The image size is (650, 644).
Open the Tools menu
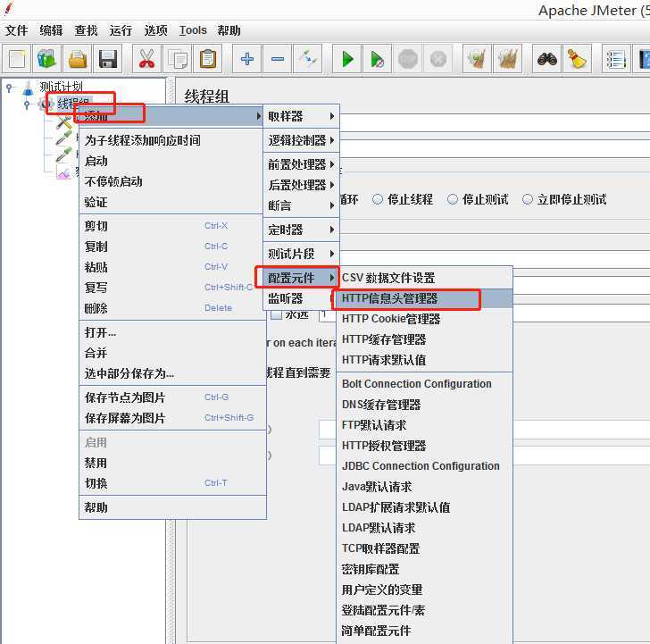click(193, 30)
